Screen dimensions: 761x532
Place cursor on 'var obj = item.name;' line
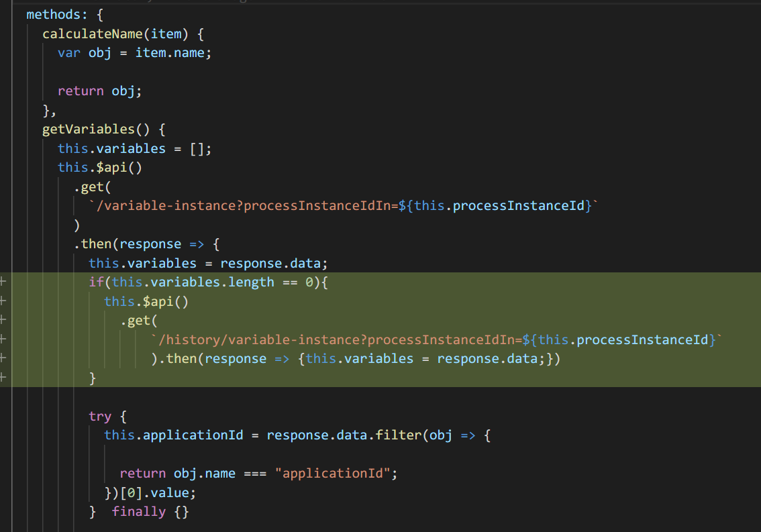click(x=134, y=53)
